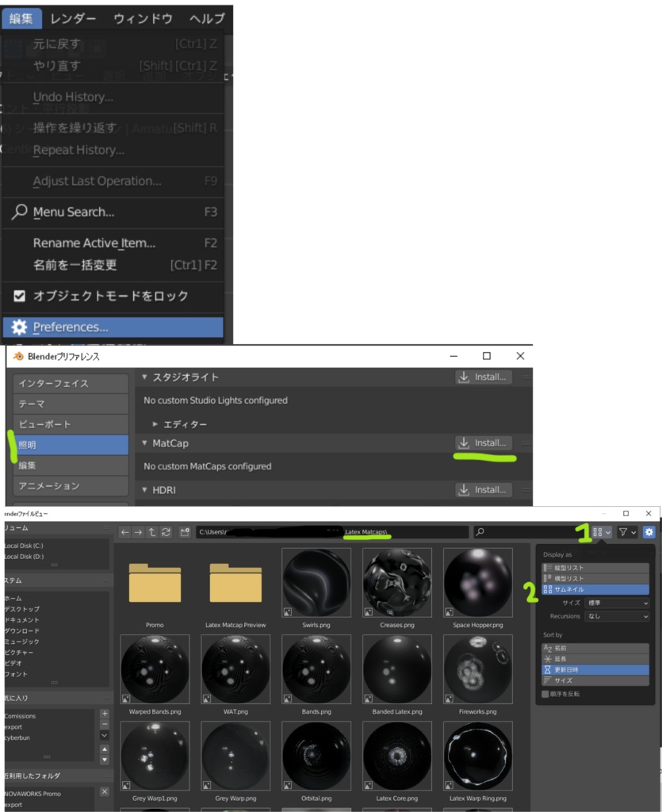The image size is (662, 812).
Task: Toggle オブジェクトモードをロック in the edit menu
Action: point(113,294)
